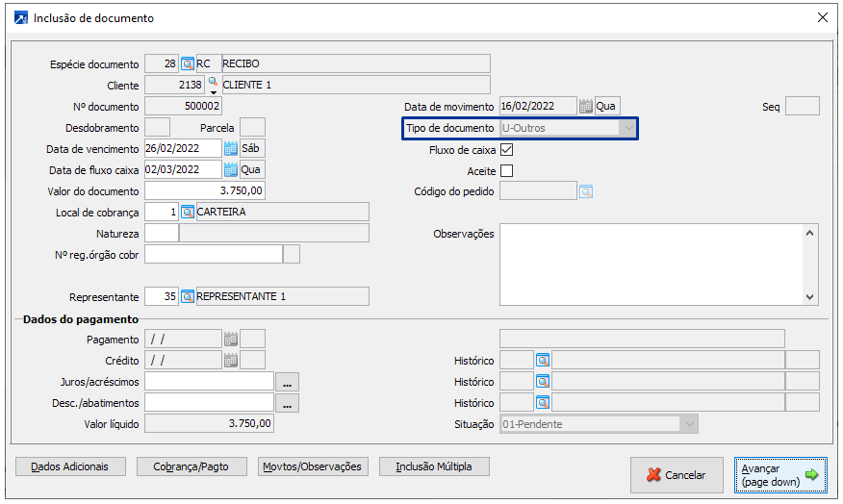Click the Local de cobrança code field
Screen dimensions: 843x504
pos(162,213)
